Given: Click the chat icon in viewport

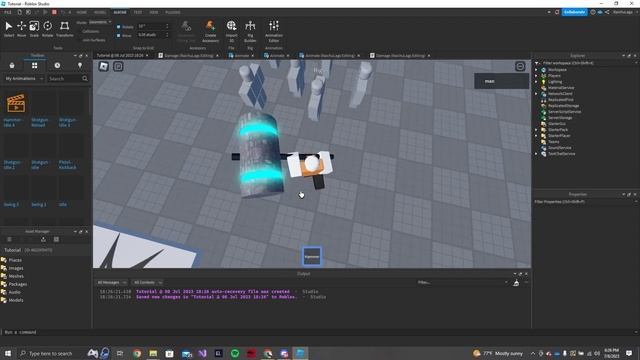Looking at the screenshot, I should pyautogui.click(x=118, y=66).
